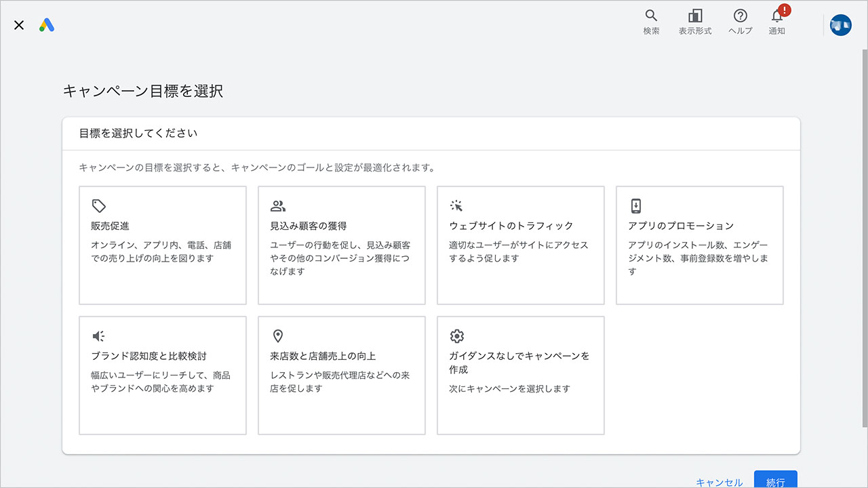The image size is (868, 488).
Task: Click the map pin icon on 来店数 card
Action: click(278, 335)
